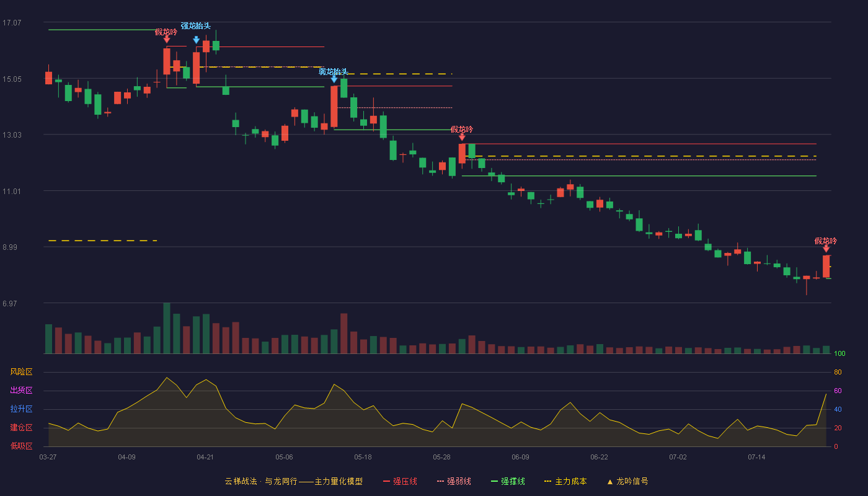Click the 06-09 date label
This screenshot has width=868, height=496.
pyautogui.click(x=520, y=457)
